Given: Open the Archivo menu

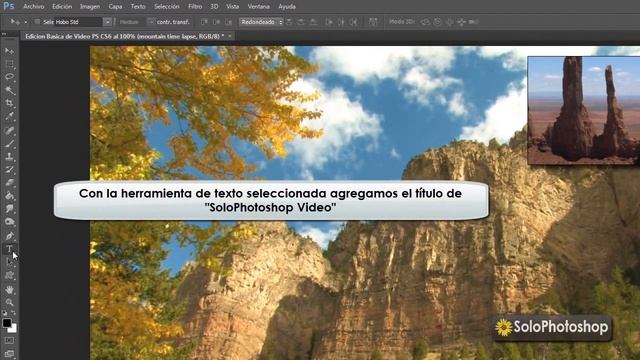Looking at the screenshot, I should 34,7.
